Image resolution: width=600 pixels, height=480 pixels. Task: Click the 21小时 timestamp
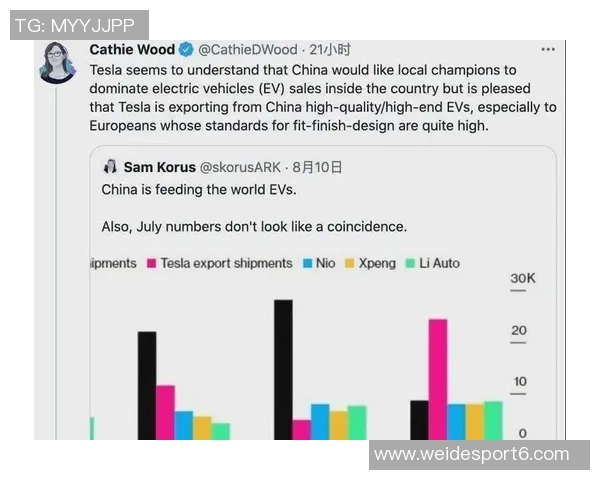[x=330, y=49]
